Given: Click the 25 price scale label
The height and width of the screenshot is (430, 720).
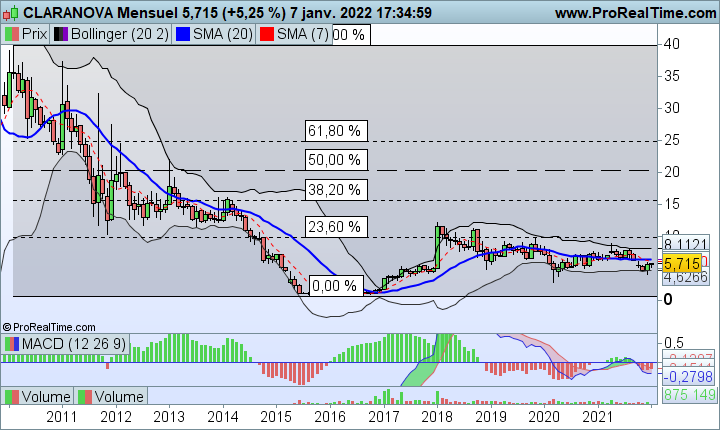Looking at the screenshot, I should click(x=672, y=140).
